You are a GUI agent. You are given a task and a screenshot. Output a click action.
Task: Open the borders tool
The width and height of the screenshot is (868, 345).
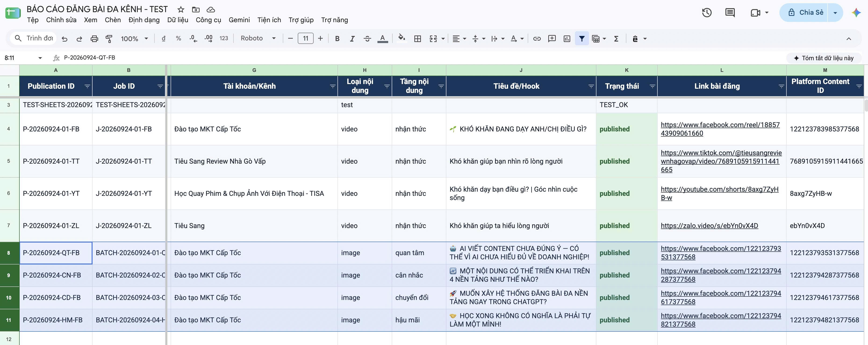click(x=417, y=39)
